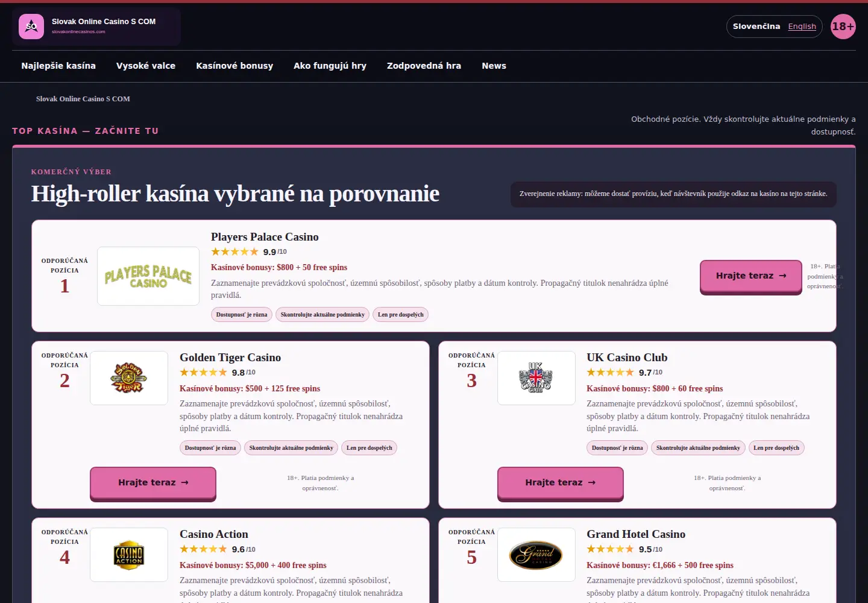
Task: Click Hrajte teraz for Golden Tiger Casino
Action: (x=153, y=483)
